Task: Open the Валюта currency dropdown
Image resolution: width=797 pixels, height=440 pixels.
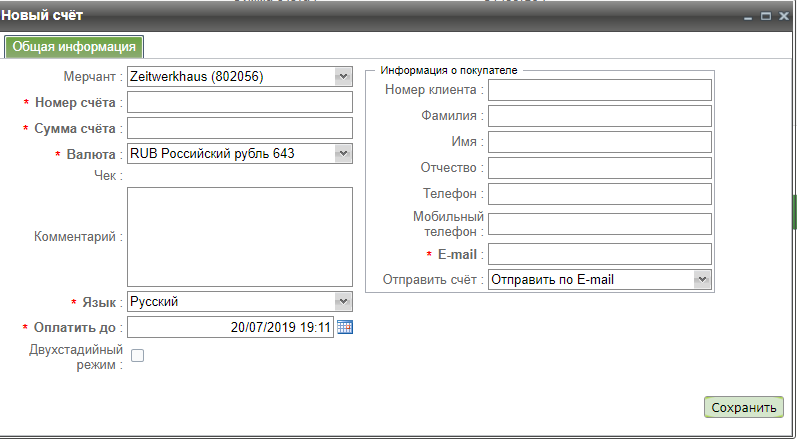Action: [x=343, y=153]
